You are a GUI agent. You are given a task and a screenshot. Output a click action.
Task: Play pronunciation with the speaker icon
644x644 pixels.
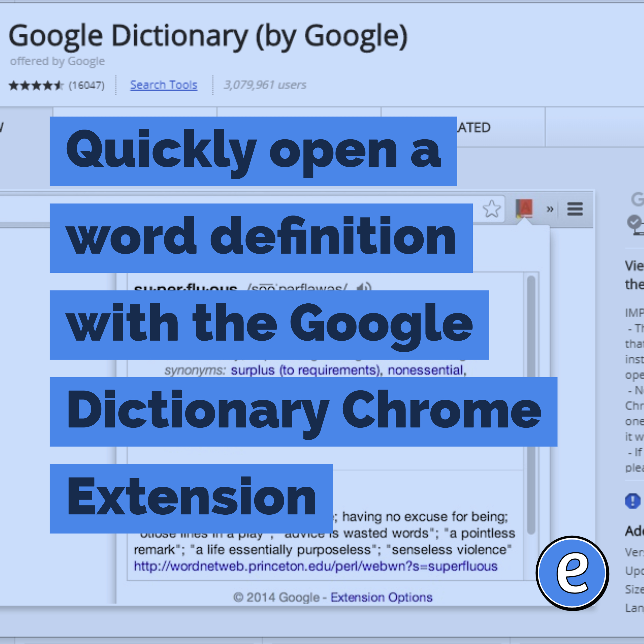point(364,287)
